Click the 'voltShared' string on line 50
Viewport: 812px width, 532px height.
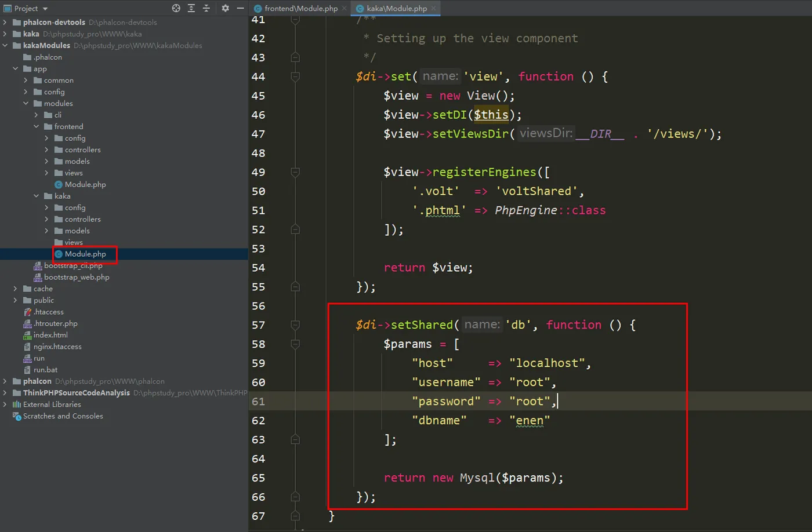coord(536,191)
